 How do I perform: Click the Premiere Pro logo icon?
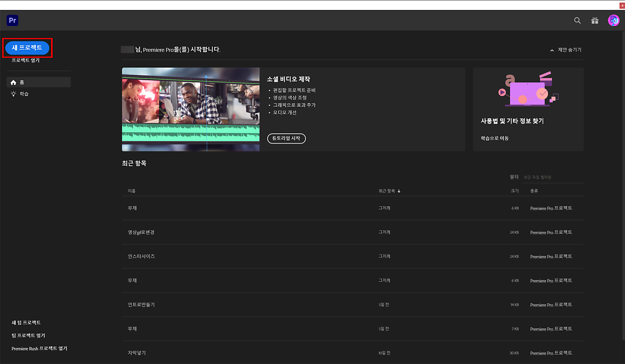[x=12, y=20]
